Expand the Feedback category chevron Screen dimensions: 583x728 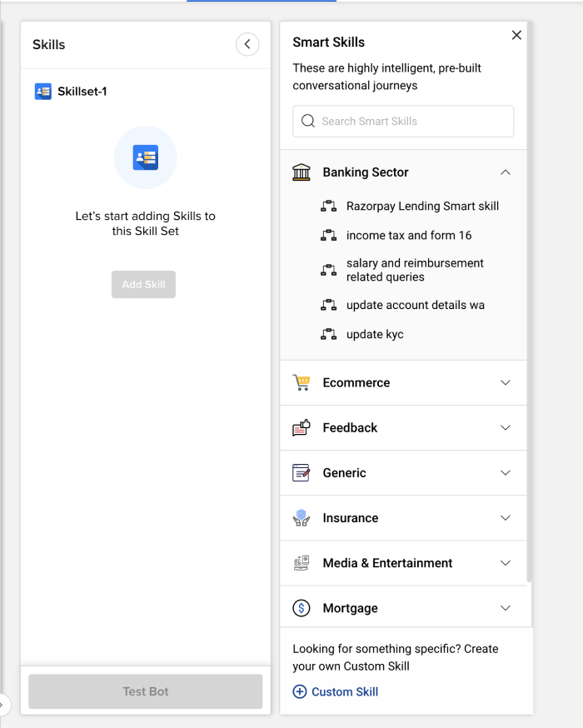[x=505, y=428]
